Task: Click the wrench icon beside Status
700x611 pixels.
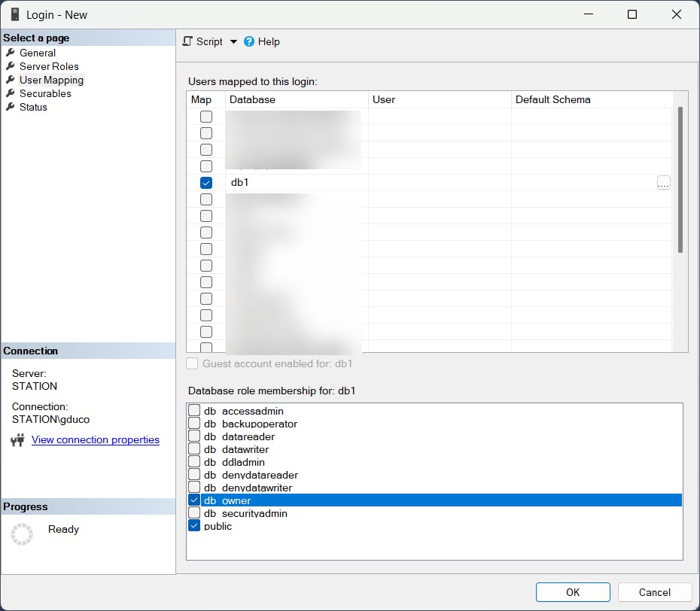Action: 11,107
